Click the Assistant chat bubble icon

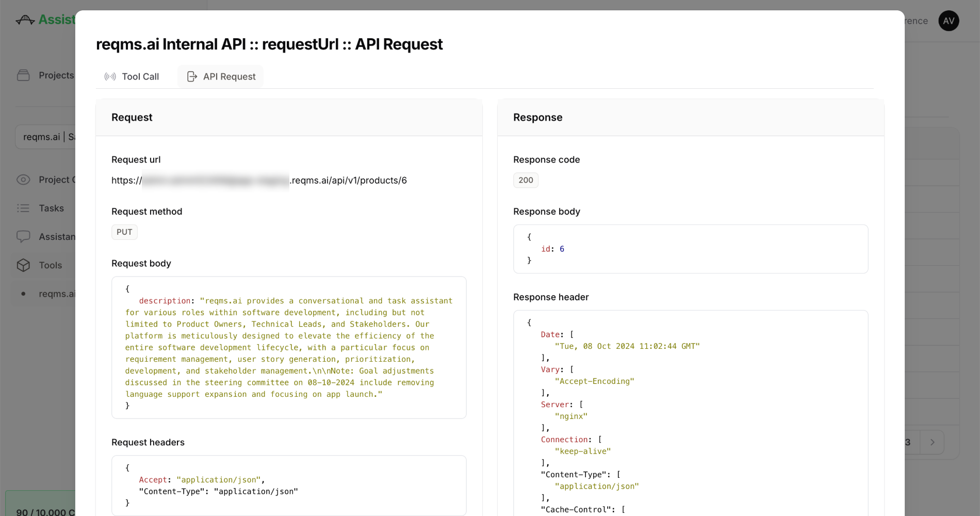tap(23, 236)
